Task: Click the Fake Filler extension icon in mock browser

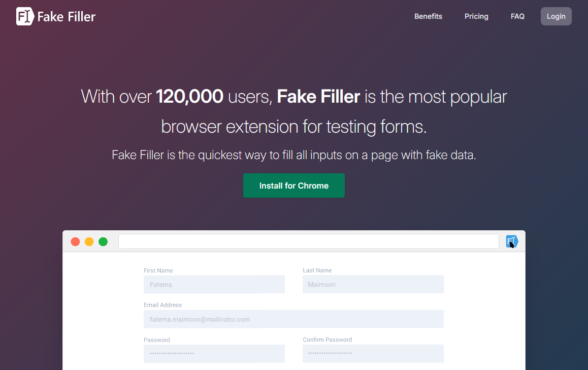Action: pyautogui.click(x=511, y=241)
